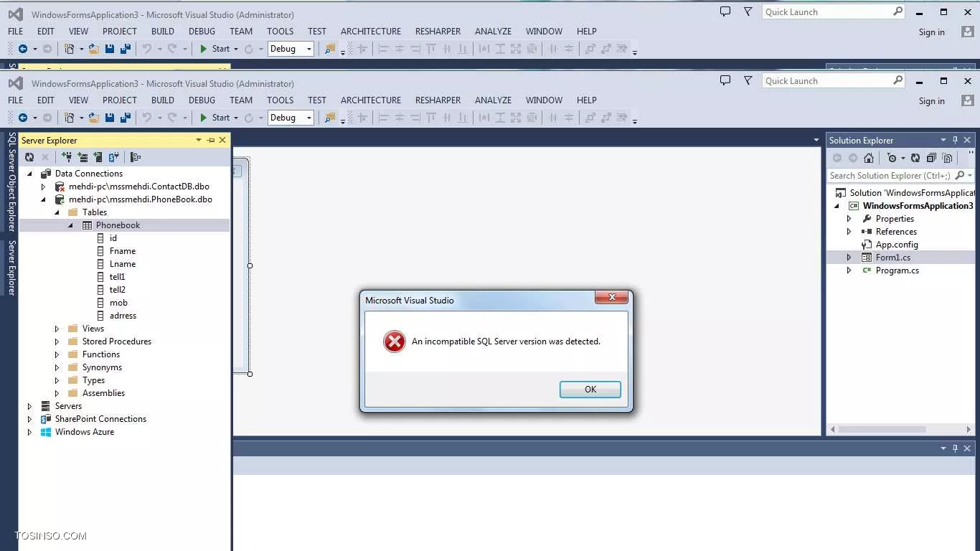This screenshot has height=551, width=980.
Task: Open Solution Explorer window position dropdown arrow
Action: pos(943,140)
